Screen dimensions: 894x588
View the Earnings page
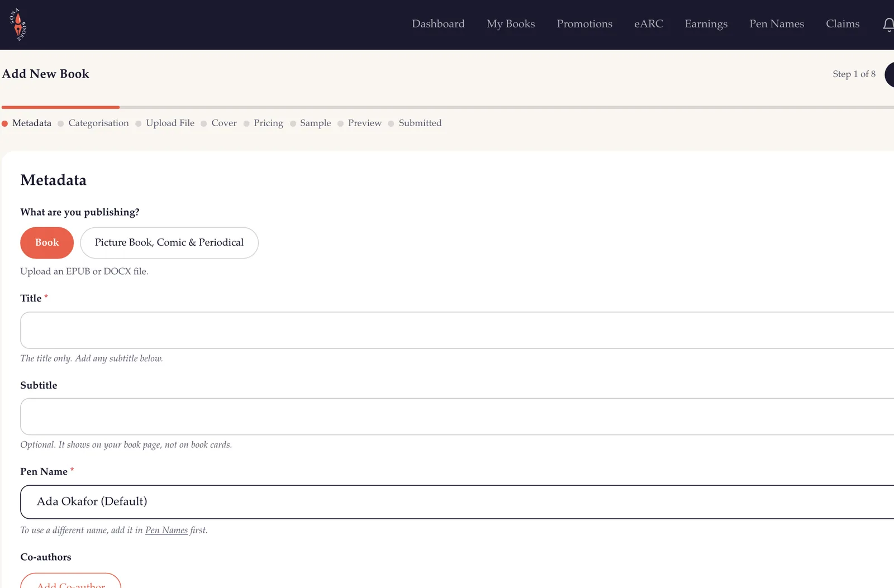click(706, 24)
